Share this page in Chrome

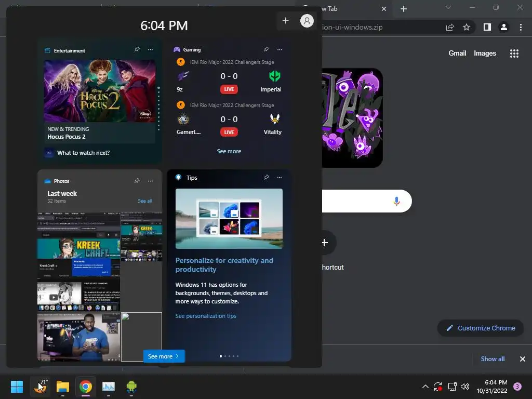point(450,27)
